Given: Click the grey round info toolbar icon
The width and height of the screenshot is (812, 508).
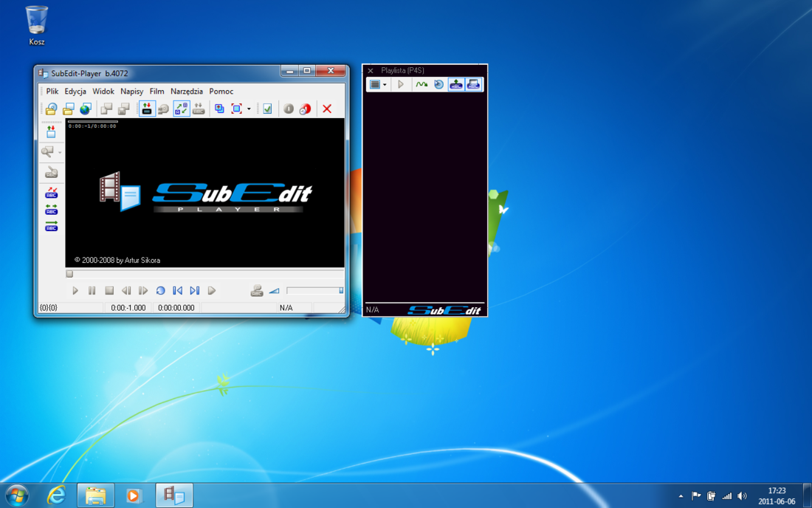Looking at the screenshot, I should tap(289, 109).
